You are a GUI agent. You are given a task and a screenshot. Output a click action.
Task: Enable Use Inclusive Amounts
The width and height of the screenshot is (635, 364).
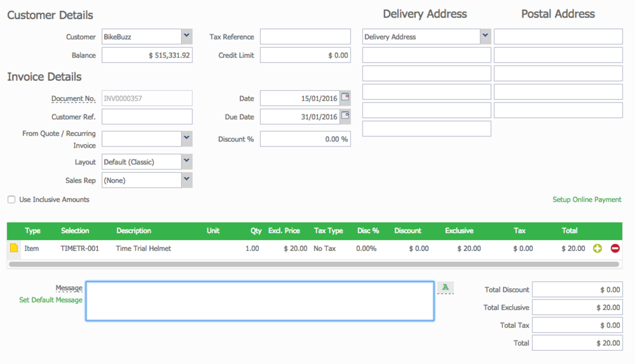[x=11, y=199]
